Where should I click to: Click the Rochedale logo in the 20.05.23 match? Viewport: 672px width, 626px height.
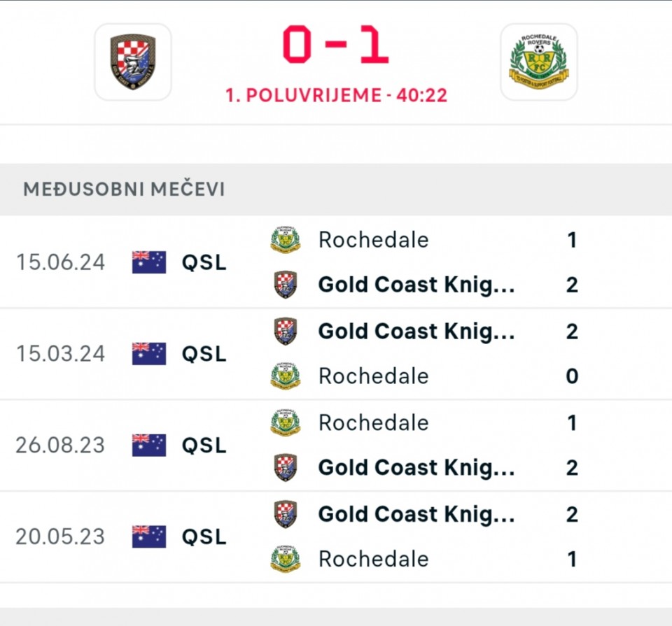point(286,559)
